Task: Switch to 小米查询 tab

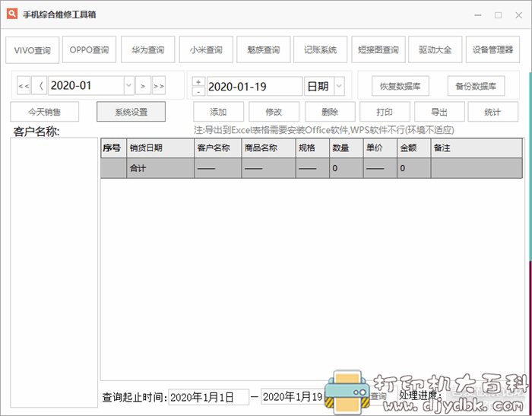Action: pos(206,49)
